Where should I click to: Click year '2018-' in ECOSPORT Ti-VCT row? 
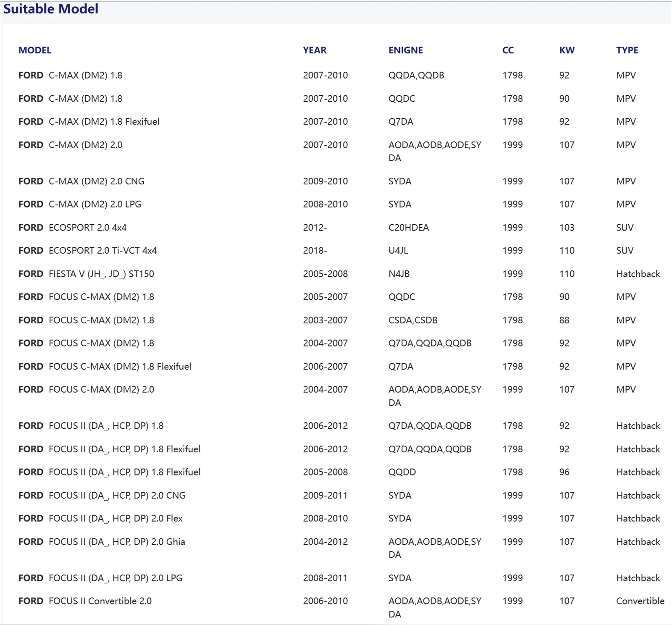[315, 251]
